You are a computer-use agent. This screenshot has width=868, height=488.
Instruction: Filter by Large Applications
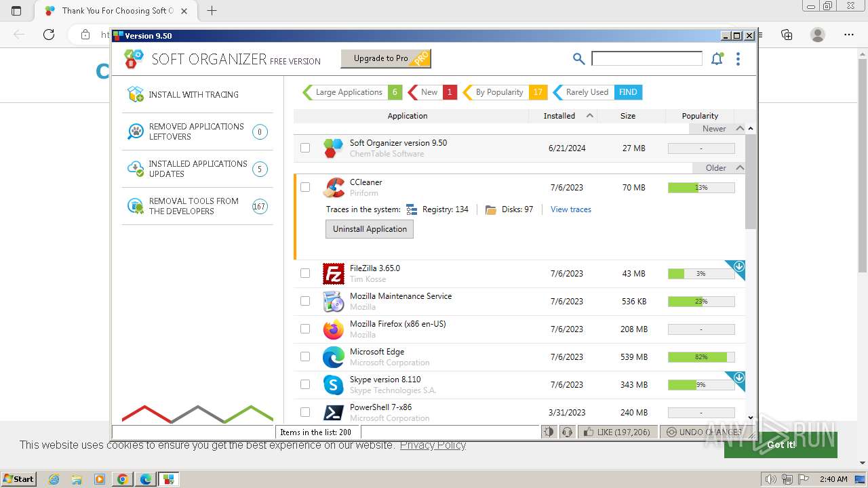[x=352, y=92]
